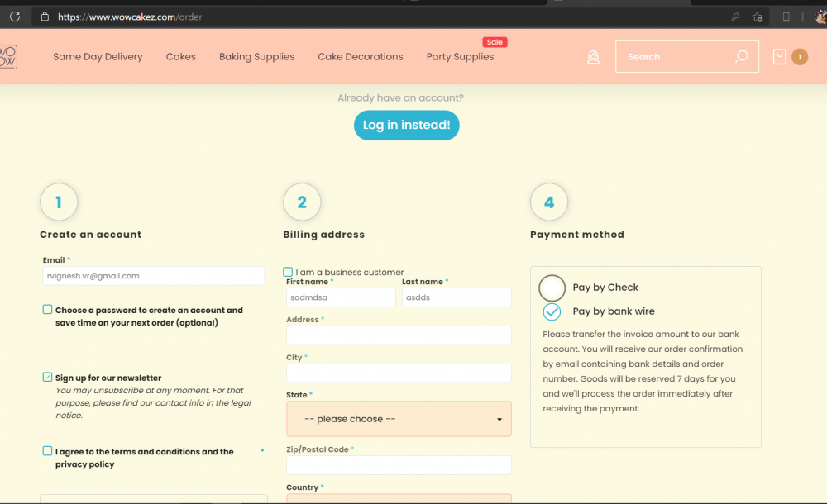
Task: Click the Log in instead button
Action: [x=406, y=125]
